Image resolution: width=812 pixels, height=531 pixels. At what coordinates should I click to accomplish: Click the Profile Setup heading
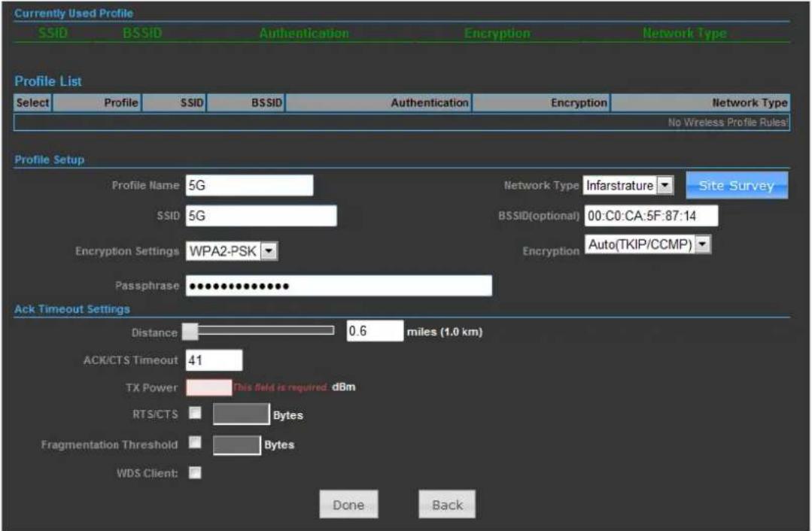click(49, 159)
